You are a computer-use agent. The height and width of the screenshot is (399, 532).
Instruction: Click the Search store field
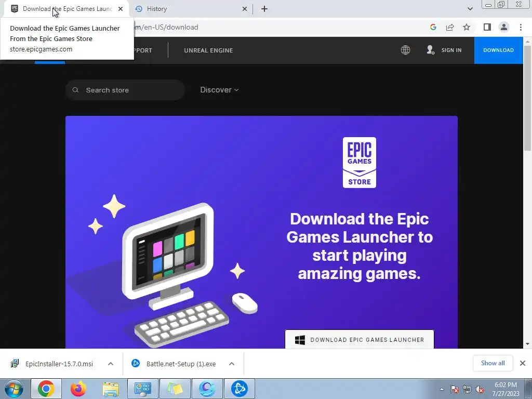[x=125, y=90]
